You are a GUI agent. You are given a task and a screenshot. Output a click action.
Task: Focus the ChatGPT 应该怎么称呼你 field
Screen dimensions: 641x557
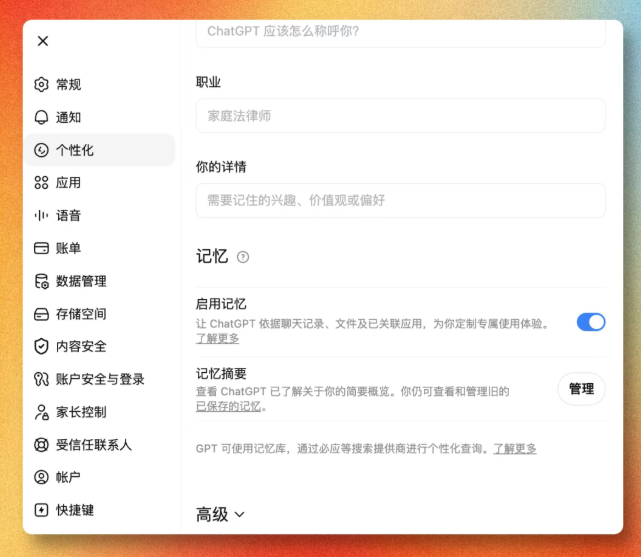[401, 32]
